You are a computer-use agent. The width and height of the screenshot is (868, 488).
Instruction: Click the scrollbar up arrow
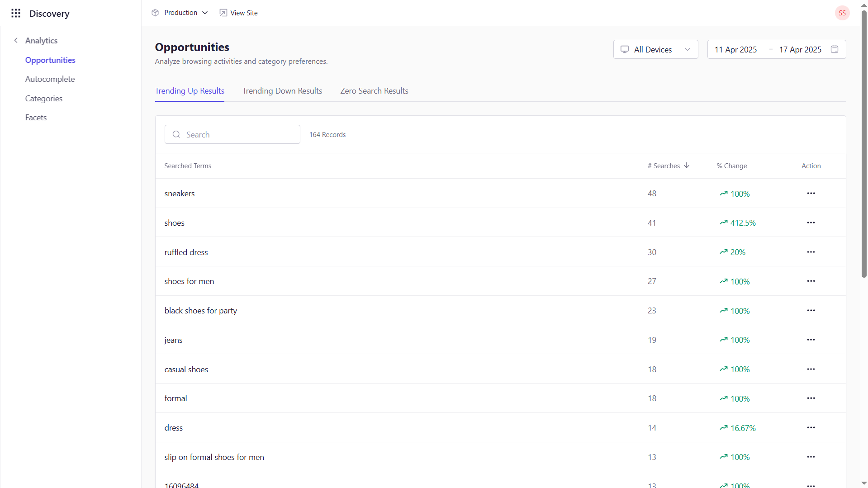(x=863, y=5)
